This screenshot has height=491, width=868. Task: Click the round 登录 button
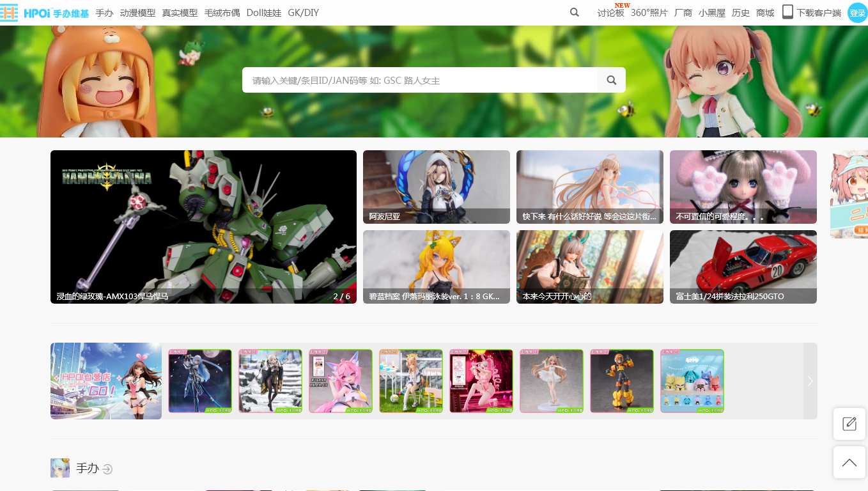point(857,13)
